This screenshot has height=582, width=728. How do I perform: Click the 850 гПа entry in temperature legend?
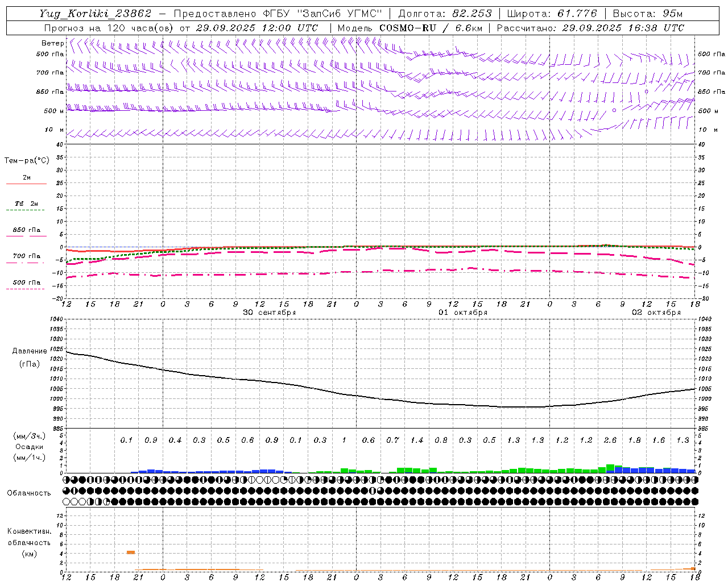(26, 230)
